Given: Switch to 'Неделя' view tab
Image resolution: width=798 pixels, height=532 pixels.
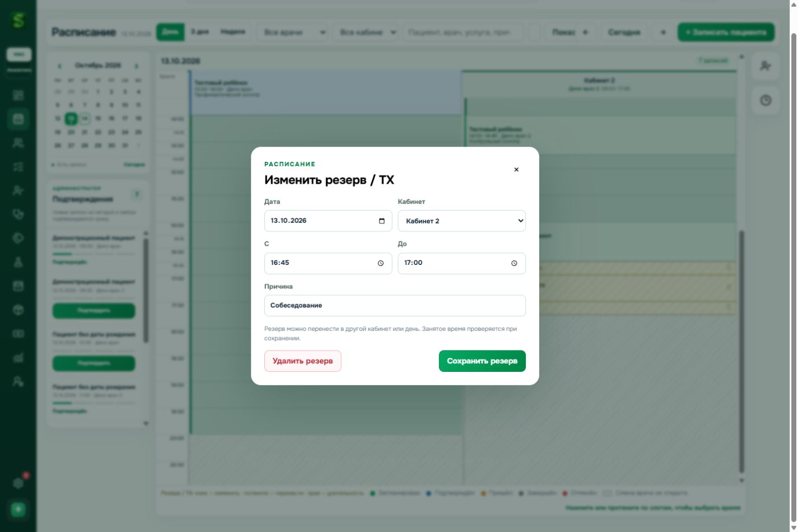Looking at the screenshot, I should (x=232, y=32).
